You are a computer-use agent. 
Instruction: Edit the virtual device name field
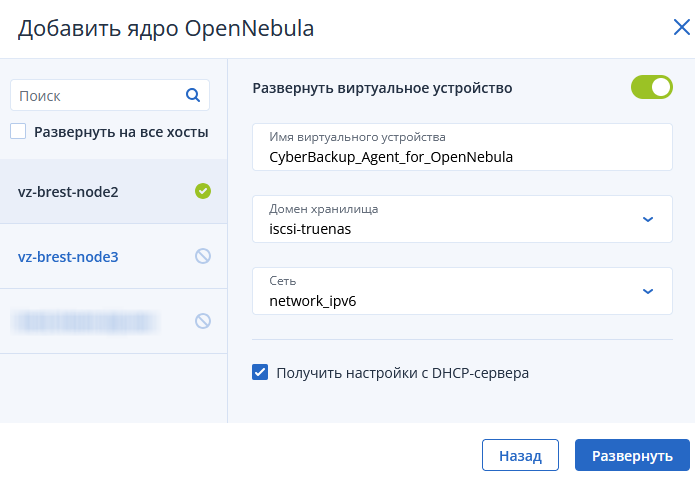(x=462, y=147)
